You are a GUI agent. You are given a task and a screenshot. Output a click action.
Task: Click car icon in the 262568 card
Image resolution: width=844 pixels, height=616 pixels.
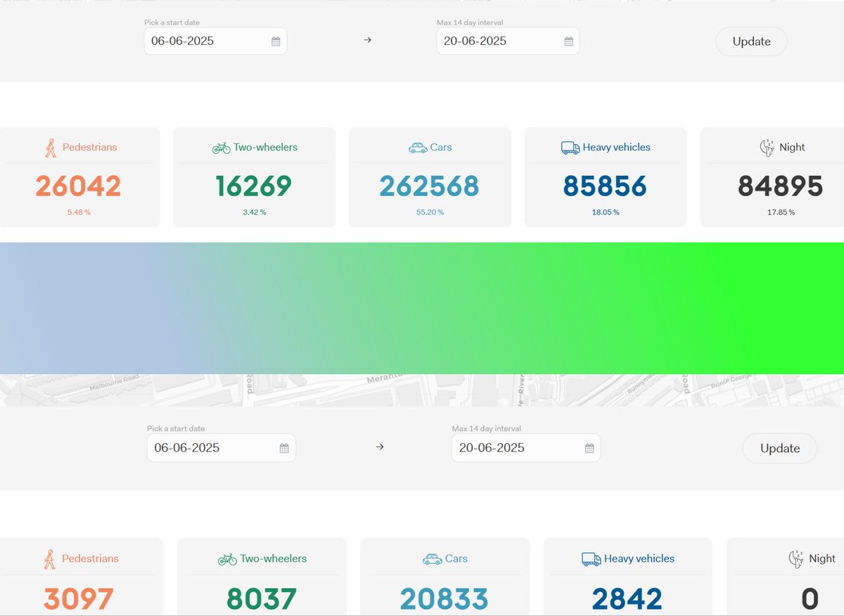(418, 148)
